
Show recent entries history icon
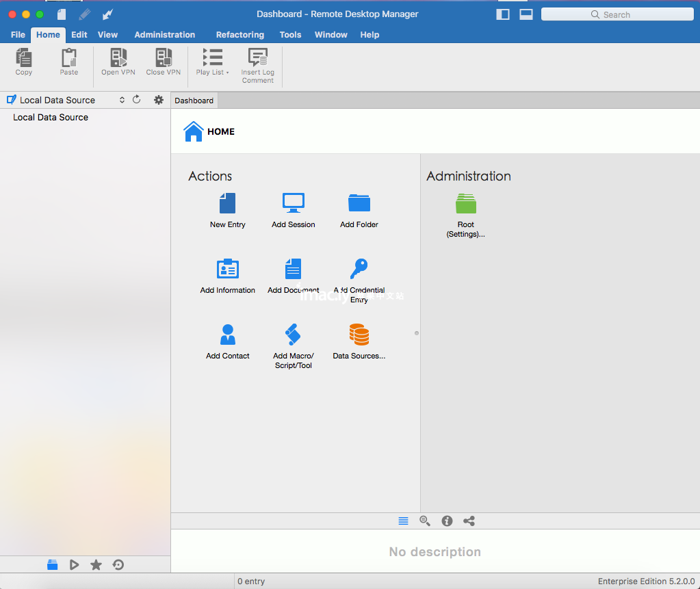click(118, 565)
